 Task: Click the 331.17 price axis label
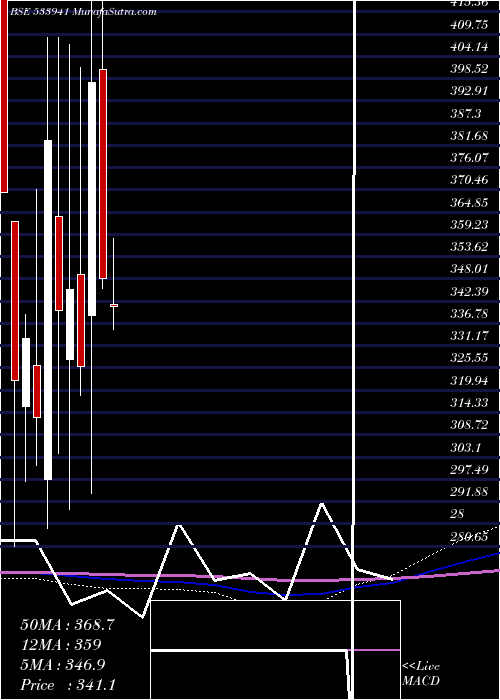tap(469, 336)
